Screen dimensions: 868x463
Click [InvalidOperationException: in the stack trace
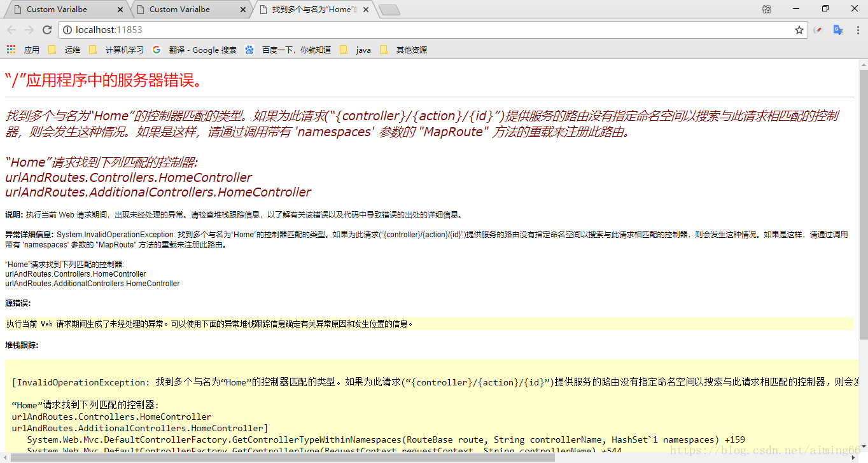(81, 382)
